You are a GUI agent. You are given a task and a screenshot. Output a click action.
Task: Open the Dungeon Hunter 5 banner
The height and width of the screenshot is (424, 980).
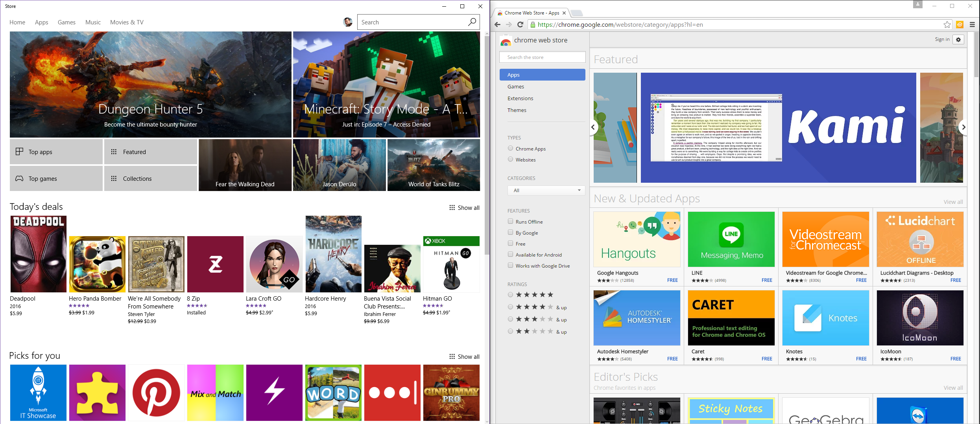click(x=151, y=84)
